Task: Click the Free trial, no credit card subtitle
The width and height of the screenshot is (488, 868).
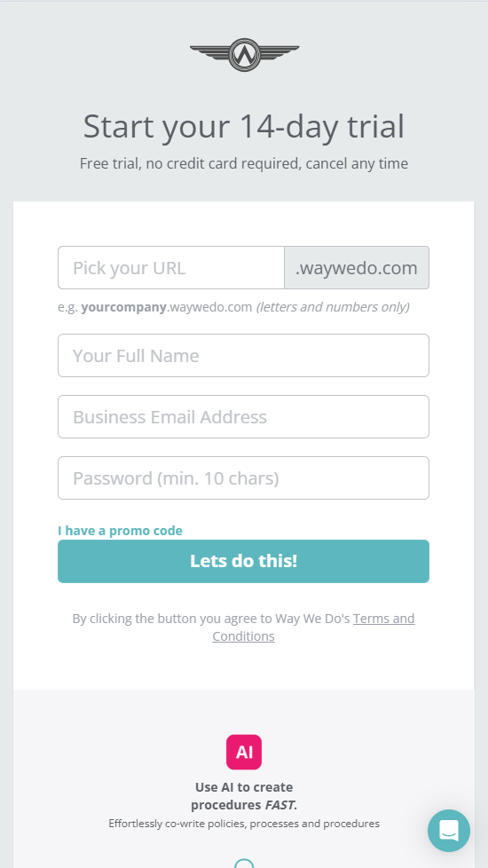Action: 244,164
